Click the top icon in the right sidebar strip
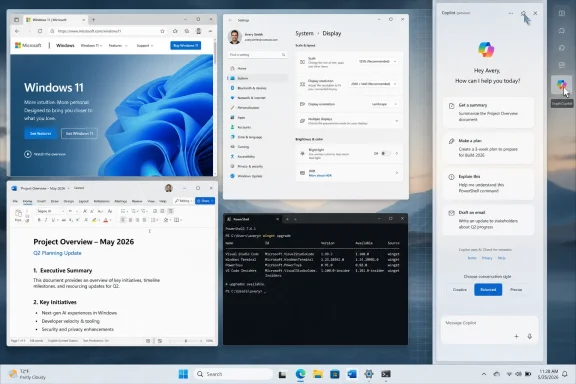The image size is (576, 384). pyautogui.click(x=562, y=14)
